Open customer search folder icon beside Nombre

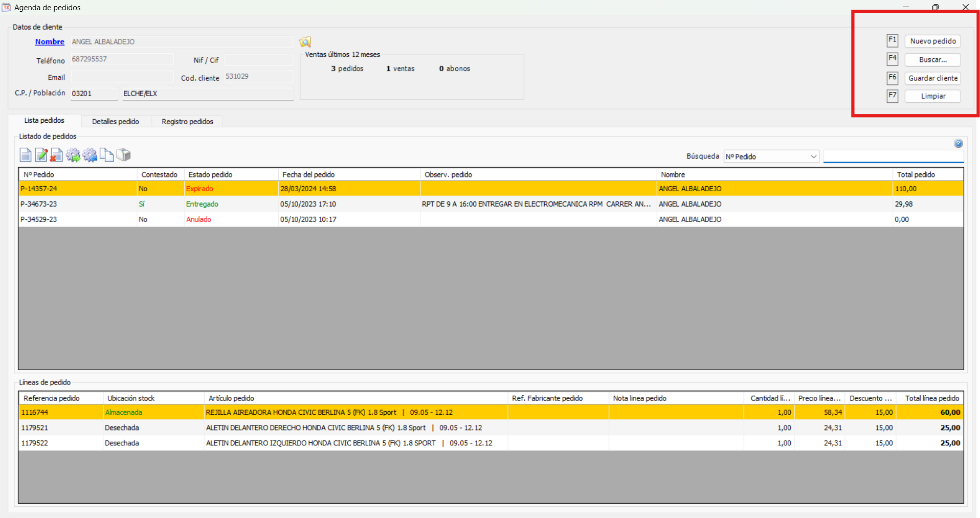pos(305,42)
